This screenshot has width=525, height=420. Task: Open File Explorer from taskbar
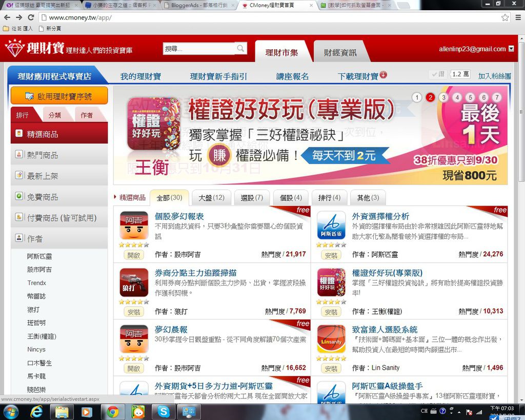click(x=62, y=412)
